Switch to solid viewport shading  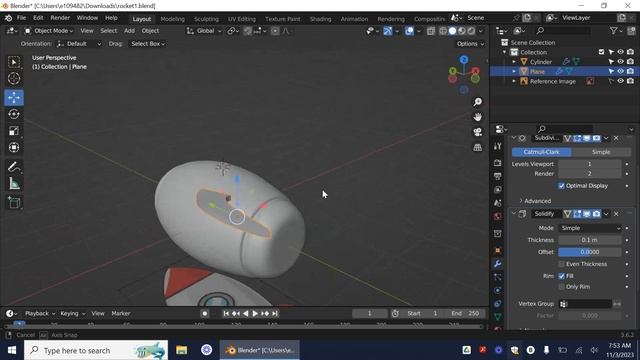[452, 31]
